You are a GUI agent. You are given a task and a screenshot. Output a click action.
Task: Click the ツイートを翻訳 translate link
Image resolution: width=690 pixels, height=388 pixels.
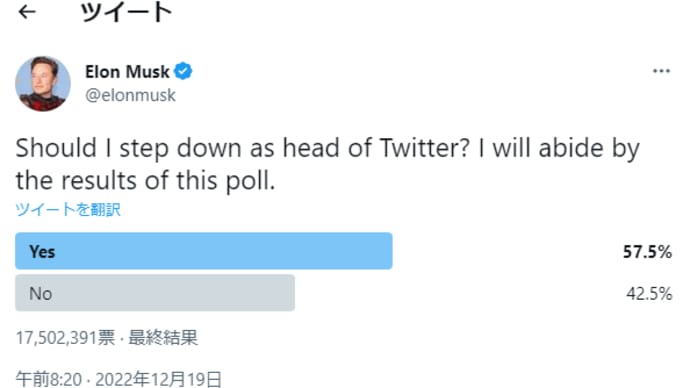click(x=68, y=209)
